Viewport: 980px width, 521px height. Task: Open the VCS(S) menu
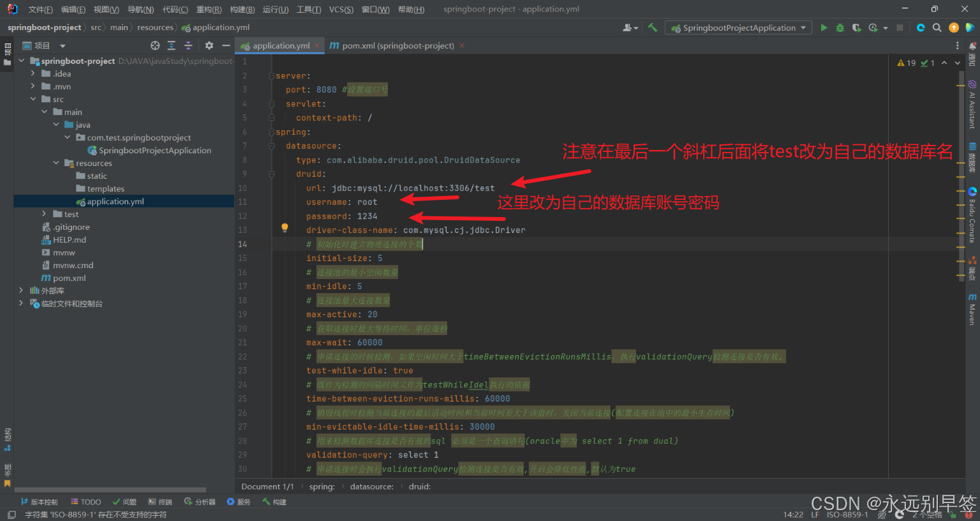pyautogui.click(x=341, y=9)
